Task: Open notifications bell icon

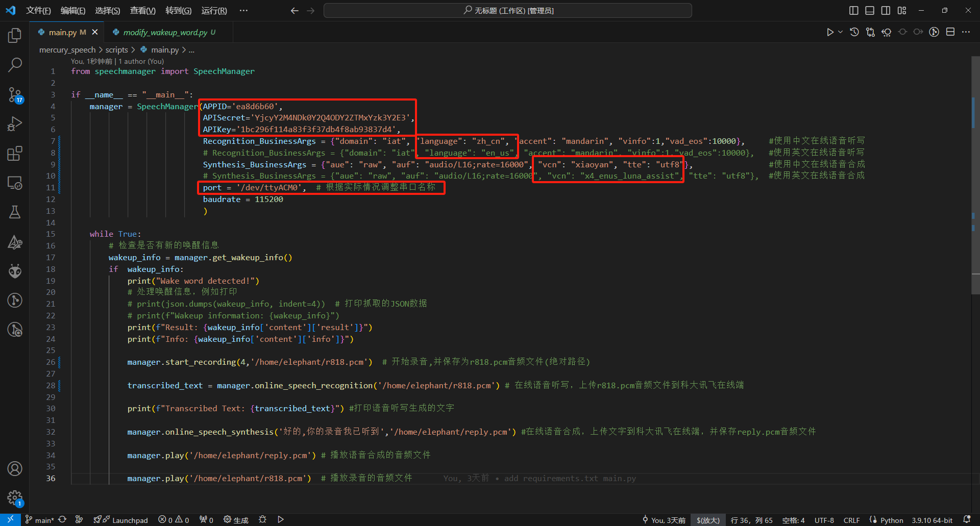Action: (967, 519)
